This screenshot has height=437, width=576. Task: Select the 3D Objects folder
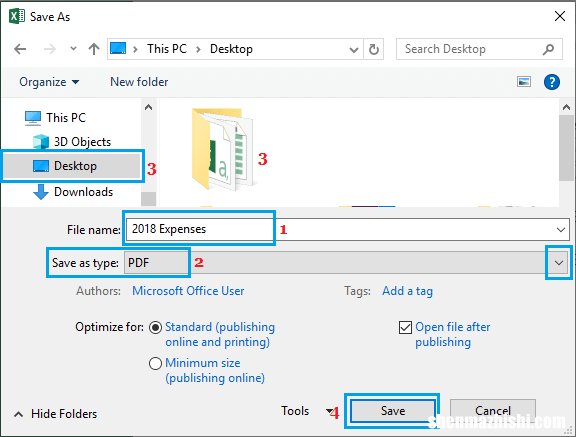point(72,142)
